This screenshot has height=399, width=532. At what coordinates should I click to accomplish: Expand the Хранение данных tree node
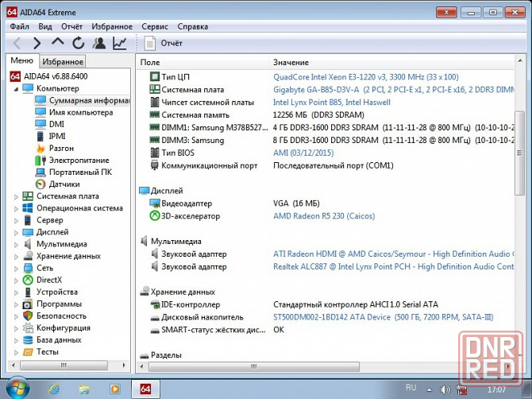[x=16, y=257]
